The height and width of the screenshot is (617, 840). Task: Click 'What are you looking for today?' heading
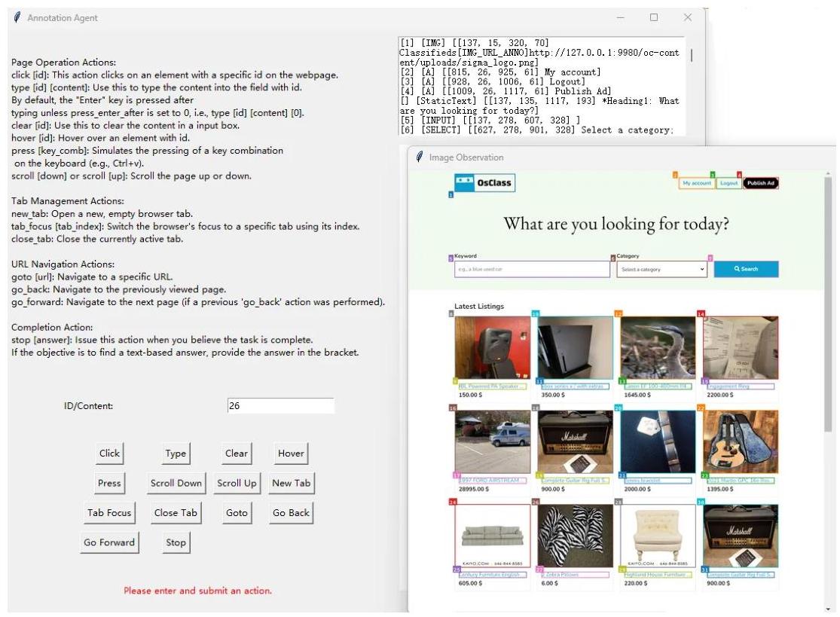(x=616, y=223)
